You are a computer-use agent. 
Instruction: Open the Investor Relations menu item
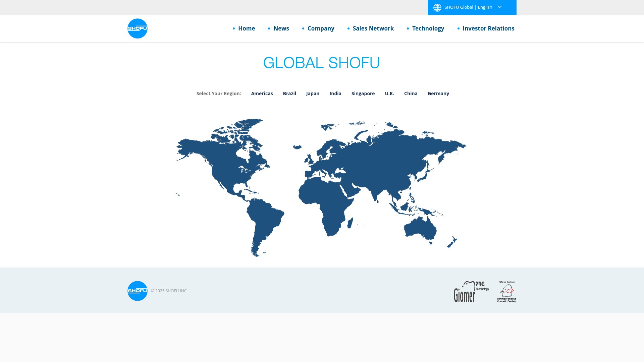pyautogui.click(x=488, y=28)
